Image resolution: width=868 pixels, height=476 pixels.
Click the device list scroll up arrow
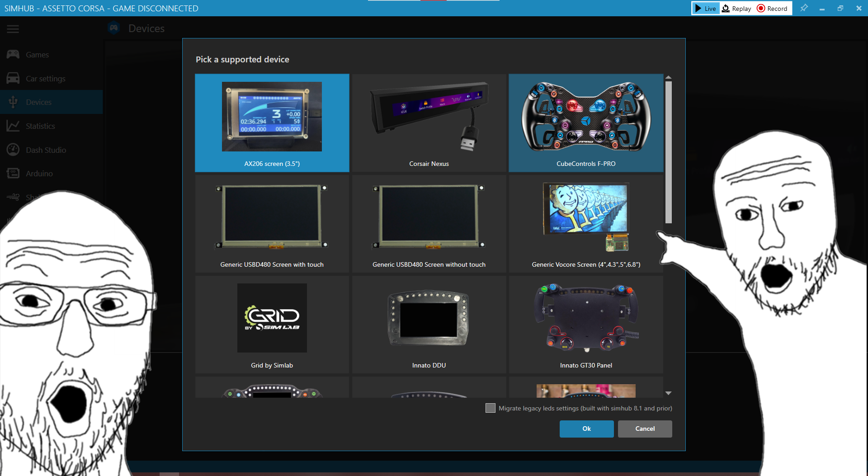[668, 77]
